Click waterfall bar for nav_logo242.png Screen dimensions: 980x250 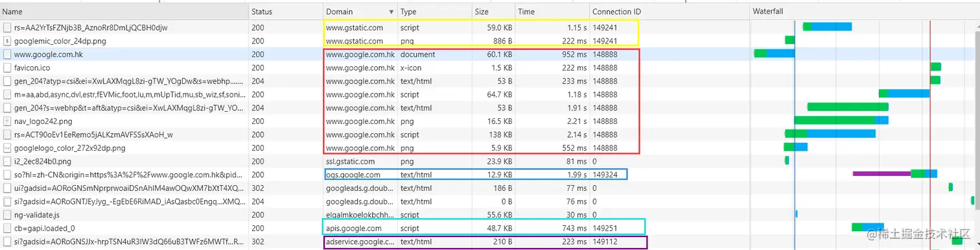[841, 120]
